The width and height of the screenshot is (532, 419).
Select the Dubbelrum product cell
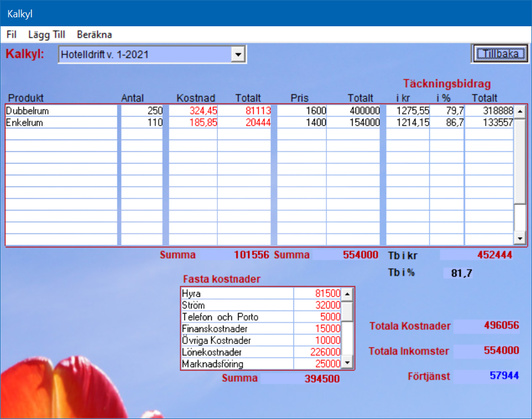coord(61,111)
